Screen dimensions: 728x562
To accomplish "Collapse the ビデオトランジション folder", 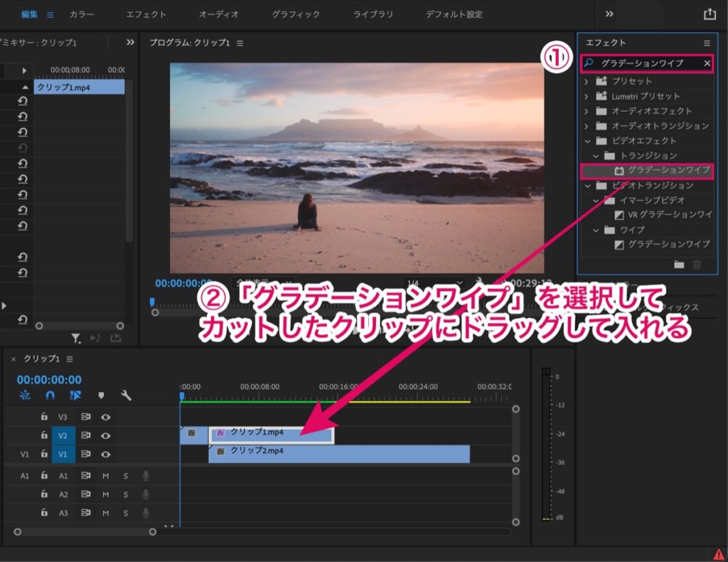I will pyautogui.click(x=587, y=186).
